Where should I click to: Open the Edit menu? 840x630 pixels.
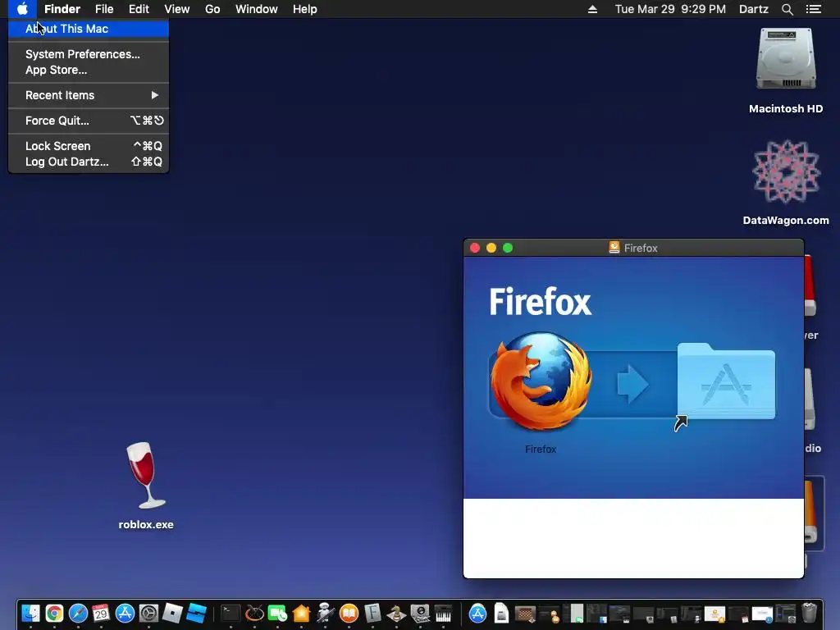[139, 9]
